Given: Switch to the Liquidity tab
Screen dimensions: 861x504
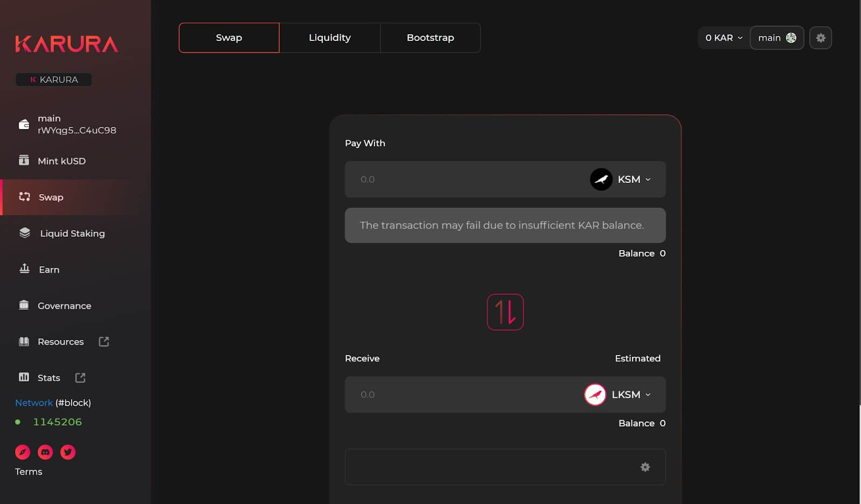Looking at the screenshot, I should pyautogui.click(x=330, y=38).
